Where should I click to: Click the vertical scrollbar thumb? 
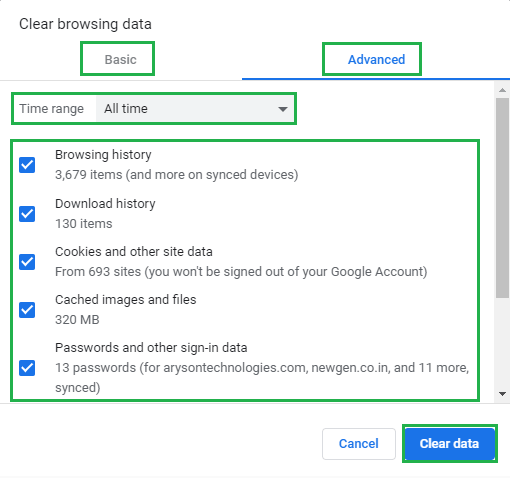(x=502, y=198)
